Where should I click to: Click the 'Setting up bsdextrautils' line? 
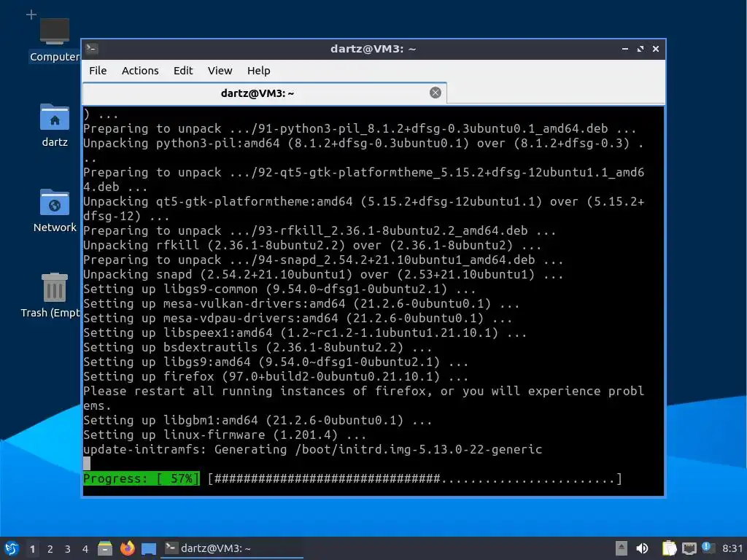(258, 348)
